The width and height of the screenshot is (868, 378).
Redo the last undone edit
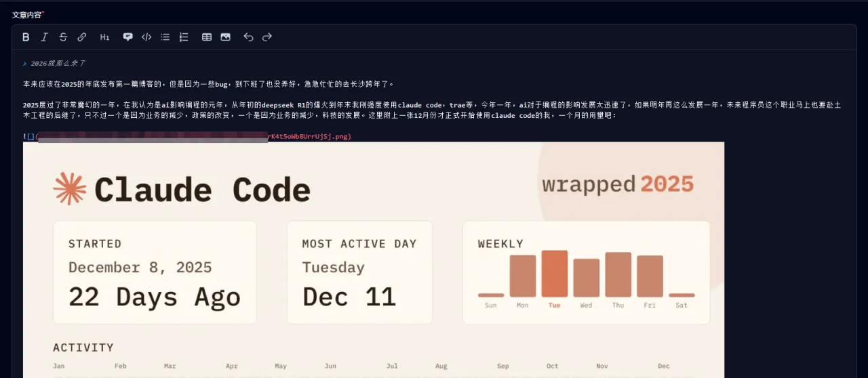point(267,37)
